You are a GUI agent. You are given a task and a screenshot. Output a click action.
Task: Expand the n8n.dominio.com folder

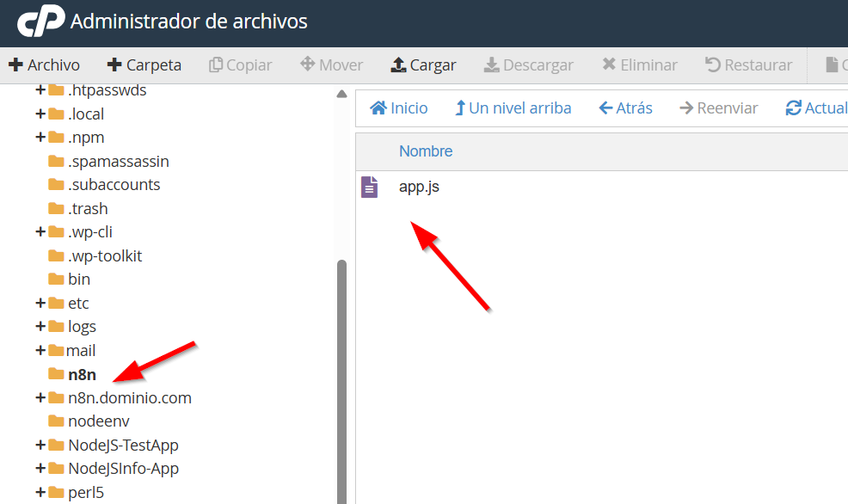click(40, 398)
